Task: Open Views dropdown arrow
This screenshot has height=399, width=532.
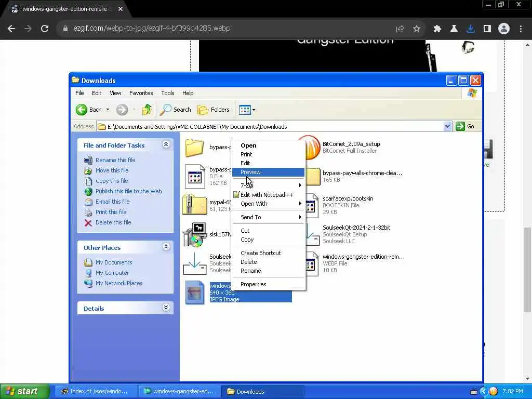Action: point(254,110)
